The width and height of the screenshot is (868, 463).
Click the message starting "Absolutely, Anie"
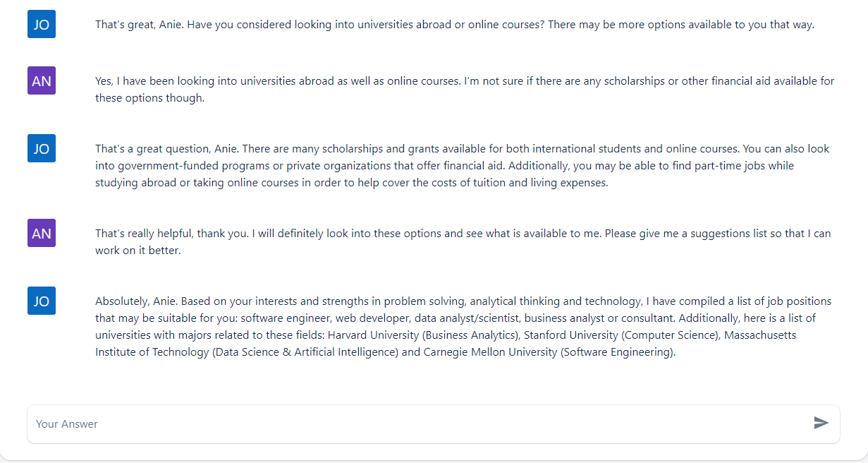(463, 327)
